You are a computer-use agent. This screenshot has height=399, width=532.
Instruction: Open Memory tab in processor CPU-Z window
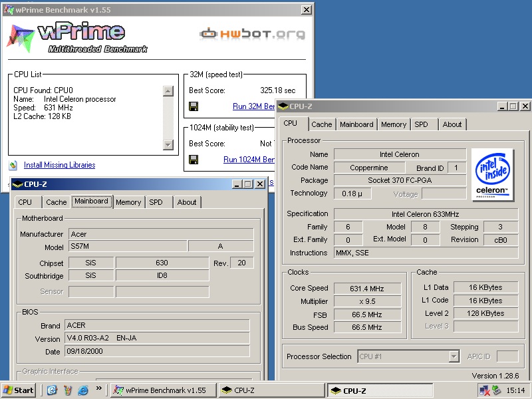(394, 124)
